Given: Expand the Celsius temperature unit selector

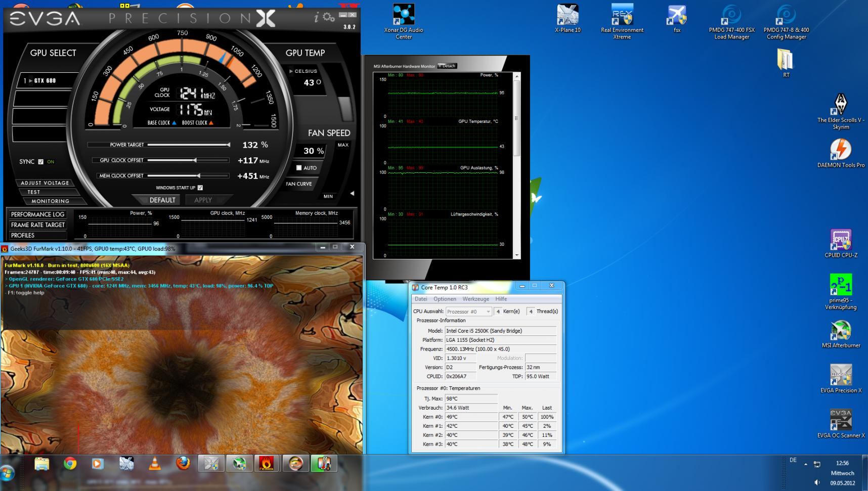Looking at the screenshot, I should click(291, 71).
